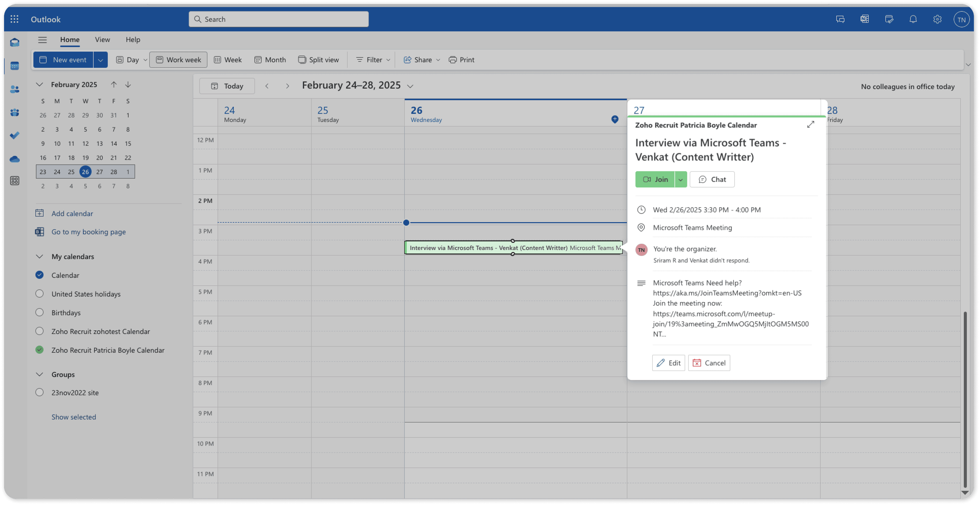Expand the ribbon with the chevron

click(x=968, y=65)
